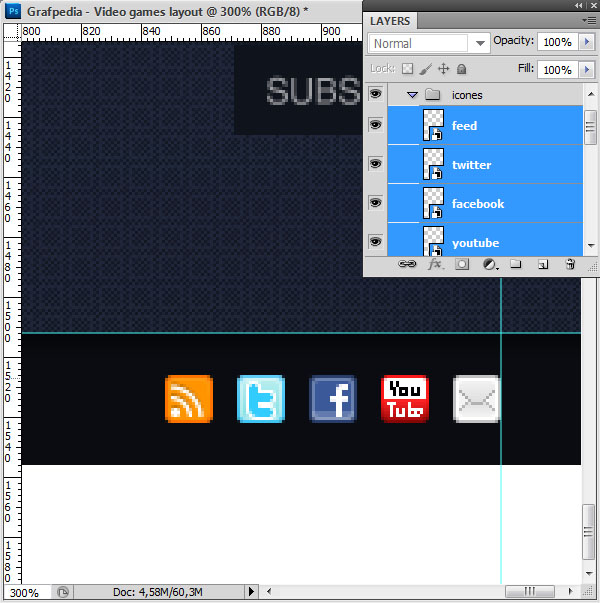Click the 300% zoom field
The width and height of the screenshot is (600, 603).
(x=27, y=593)
